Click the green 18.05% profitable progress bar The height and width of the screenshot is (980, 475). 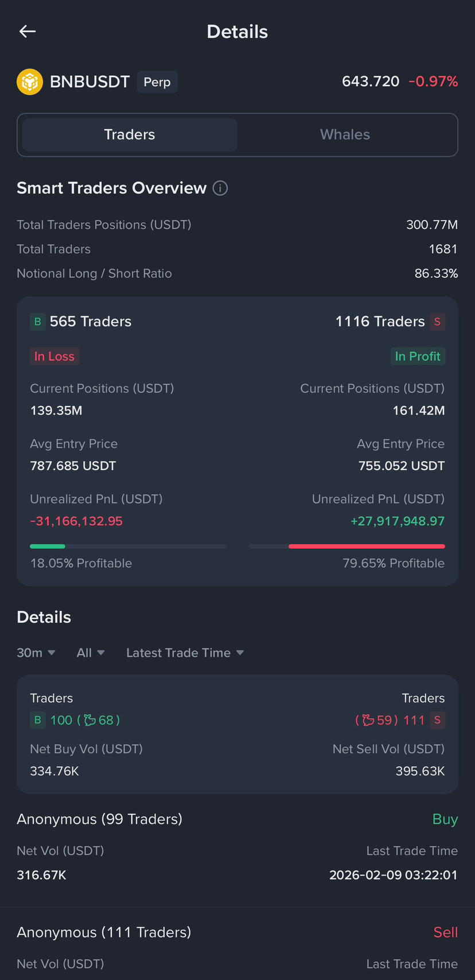[x=48, y=546]
